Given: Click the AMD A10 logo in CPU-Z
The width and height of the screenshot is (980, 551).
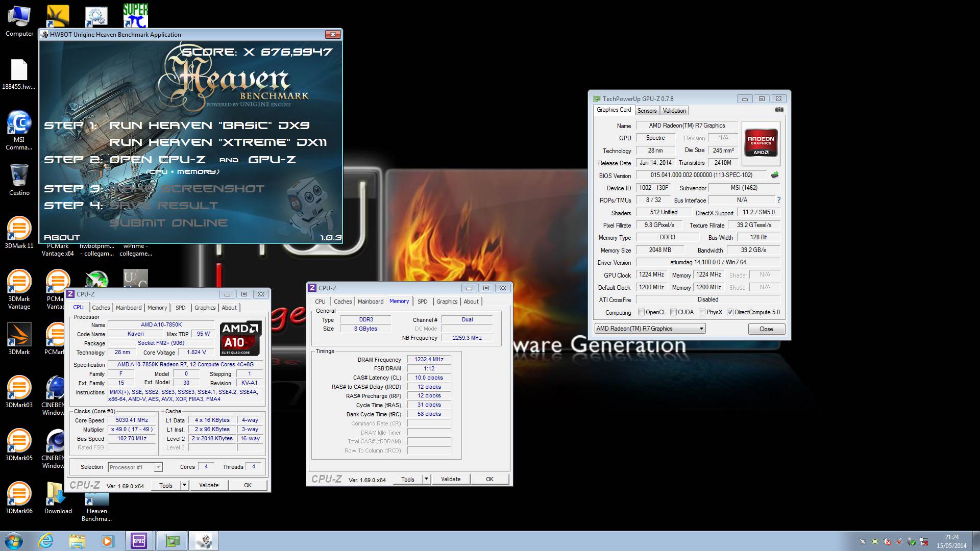Looking at the screenshot, I should [240, 338].
